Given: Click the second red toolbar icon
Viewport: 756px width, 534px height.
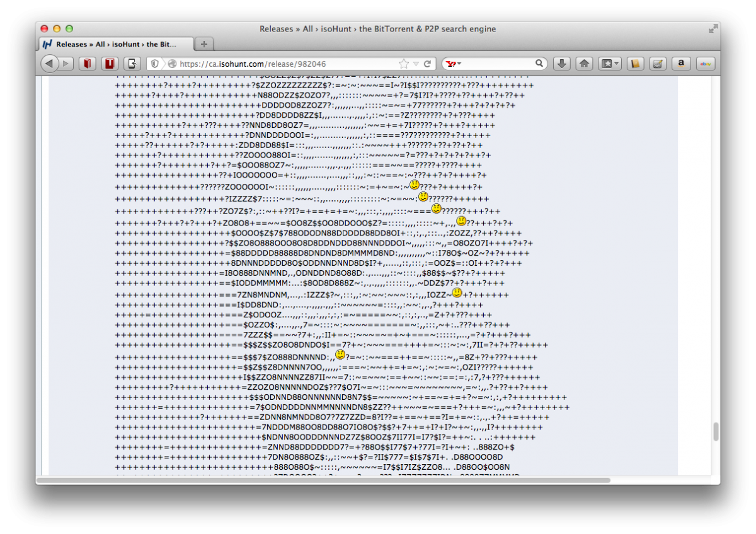Looking at the screenshot, I should click(x=110, y=64).
